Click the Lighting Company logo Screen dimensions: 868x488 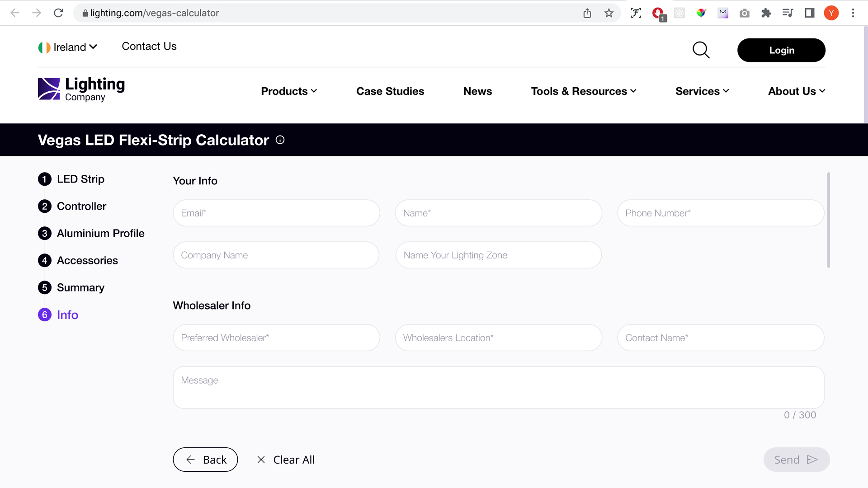click(x=81, y=89)
